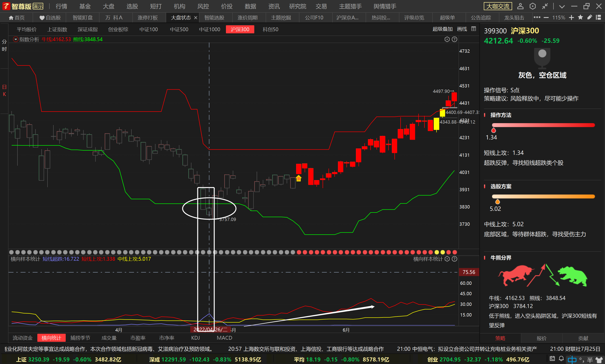Expand the title bar dropdown chevron
Screen dimensions: 605x364
click(x=562, y=6)
